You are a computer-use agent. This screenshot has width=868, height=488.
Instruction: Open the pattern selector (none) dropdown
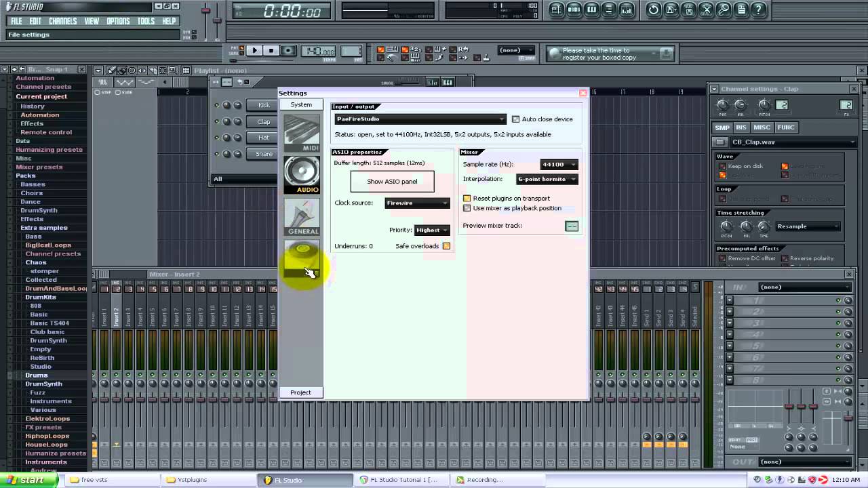(x=516, y=50)
